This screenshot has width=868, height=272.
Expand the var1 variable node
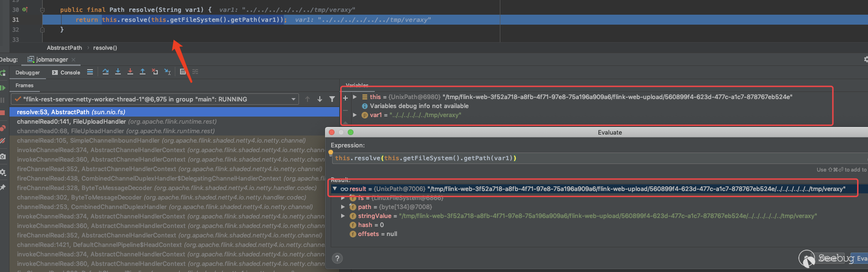(355, 115)
